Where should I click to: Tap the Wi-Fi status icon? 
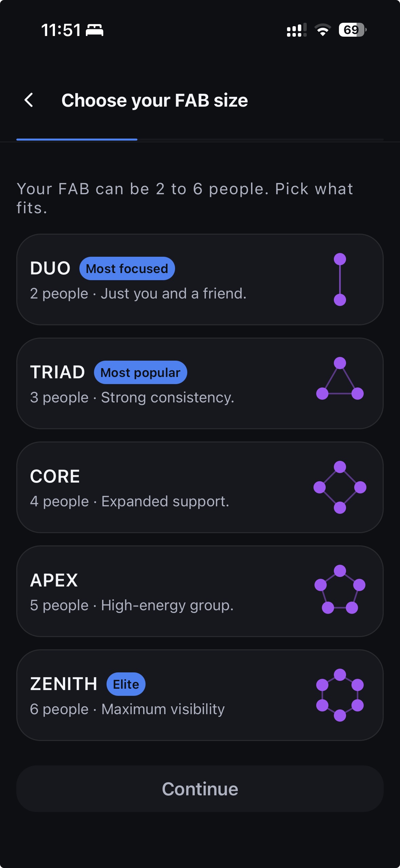(x=323, y=30)
